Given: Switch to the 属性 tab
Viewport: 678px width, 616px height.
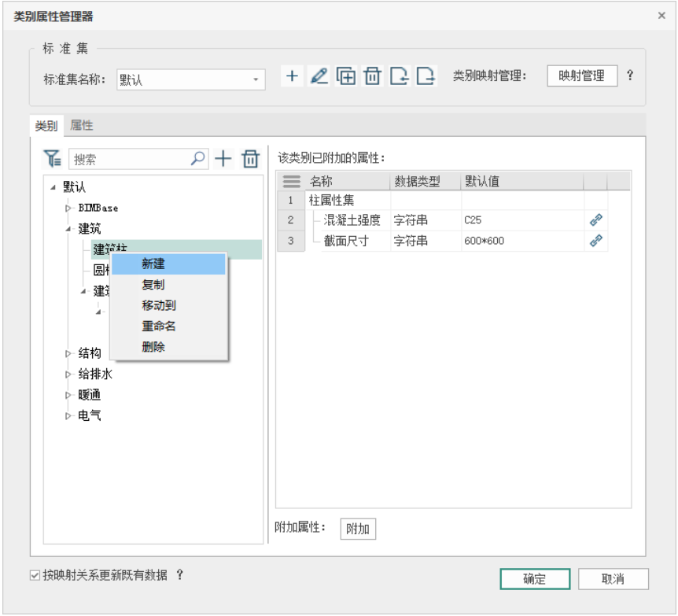Looking at the screenshot, I should click(81, 125).
